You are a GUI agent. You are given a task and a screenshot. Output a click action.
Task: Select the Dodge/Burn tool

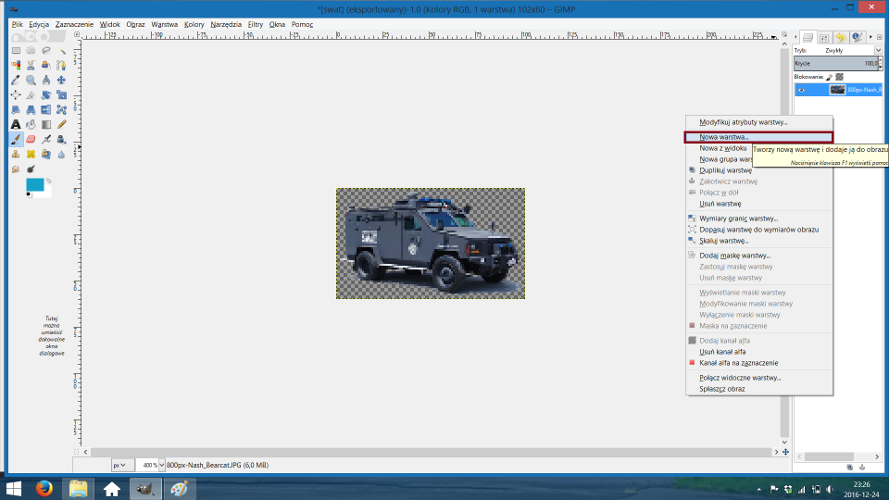point(31,169)
